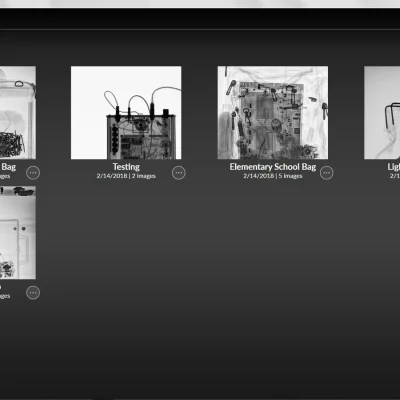
Task: Select the cut-off thumbnail at the right edge
Action: click(382, 112)
